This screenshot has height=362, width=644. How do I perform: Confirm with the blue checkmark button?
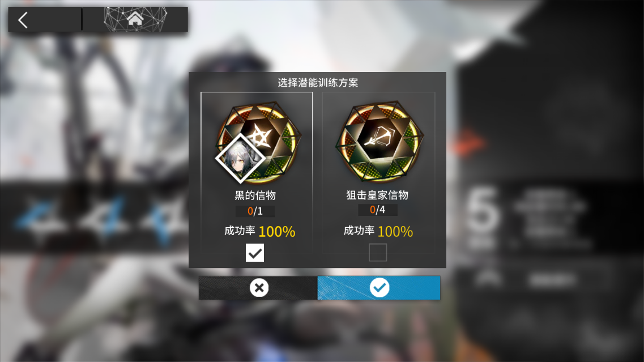(x=379, y=288)
